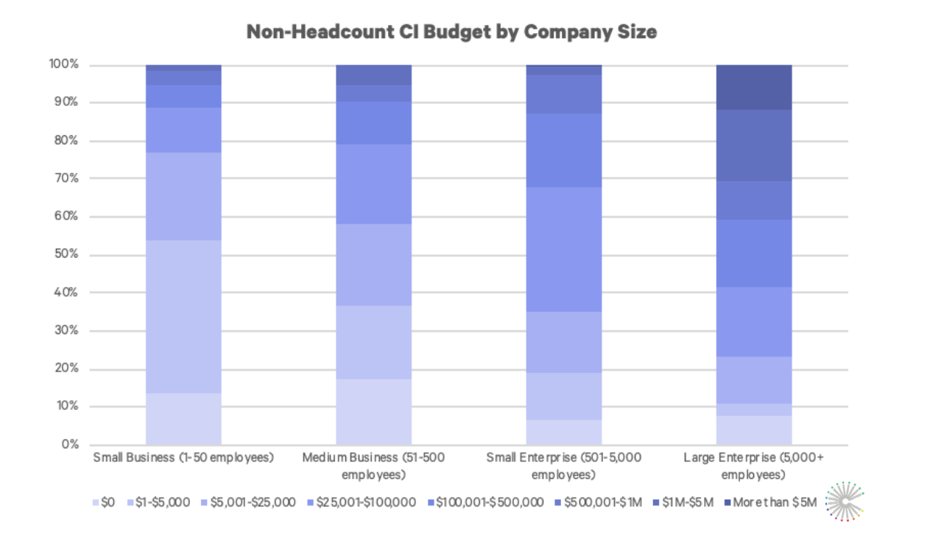Click the bottom segment of Medium Business bar
This screenshot has width=930, height=560.
tap(373, 411)
